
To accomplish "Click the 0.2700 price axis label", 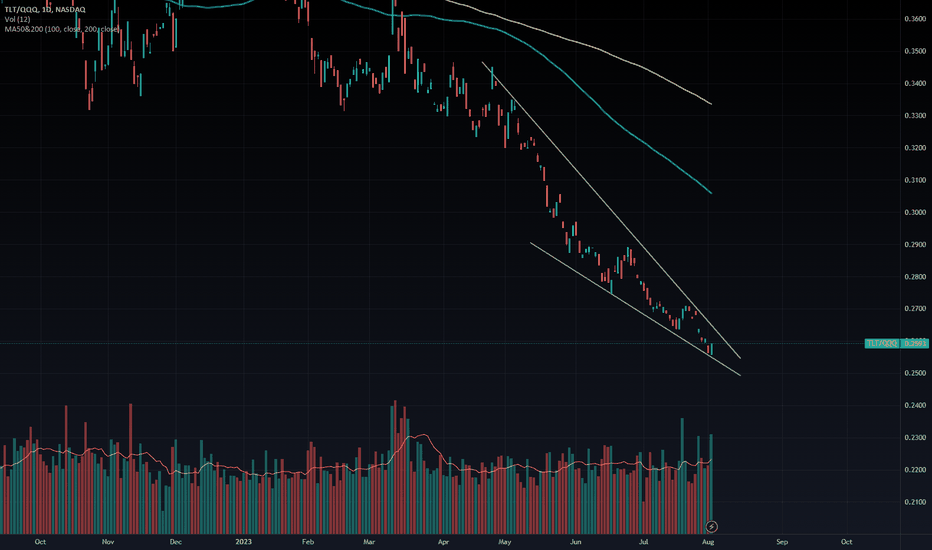I will (915, 309).
